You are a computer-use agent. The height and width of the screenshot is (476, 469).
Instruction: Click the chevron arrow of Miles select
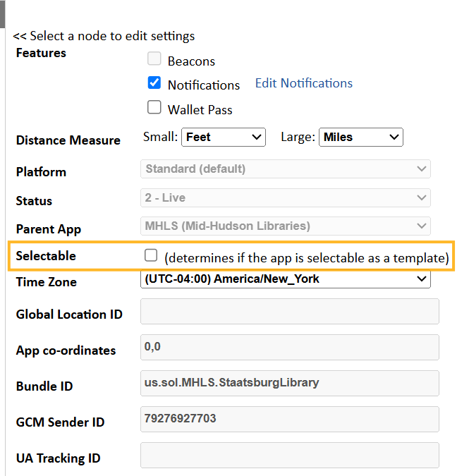(x=394, y=138)
